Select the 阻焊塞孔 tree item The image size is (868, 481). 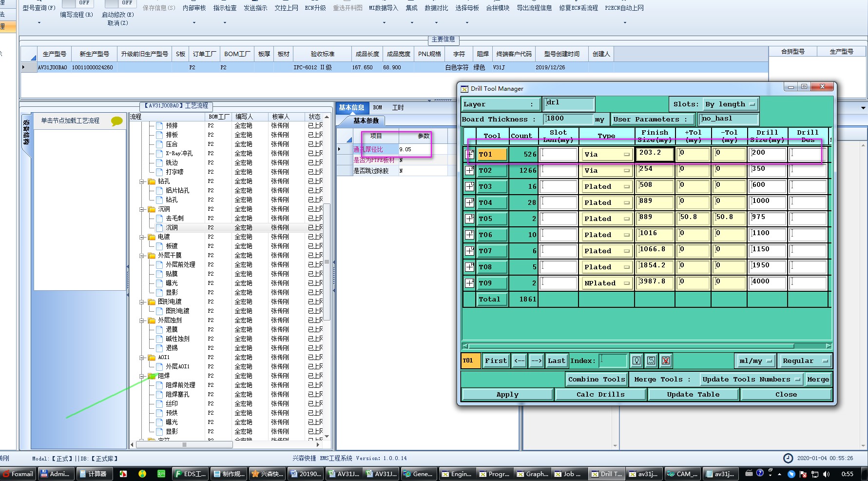tap(177, 394)
